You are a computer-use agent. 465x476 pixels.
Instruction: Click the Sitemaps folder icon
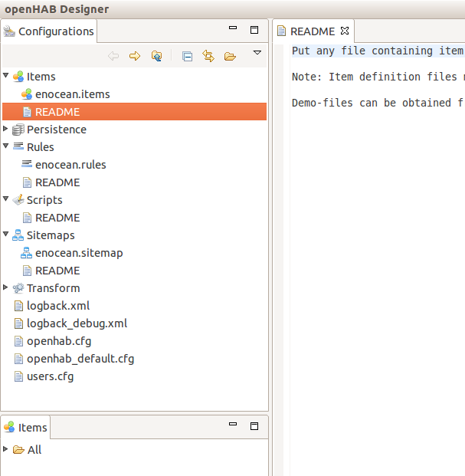(18, 235)
